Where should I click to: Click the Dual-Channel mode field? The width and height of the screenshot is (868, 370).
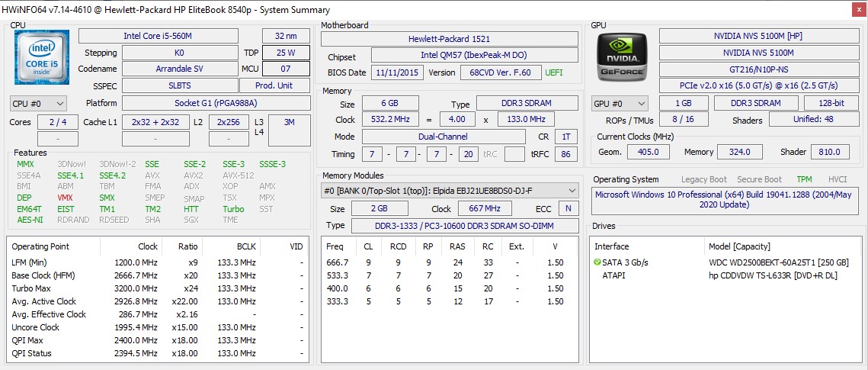[x=444, y=137]
